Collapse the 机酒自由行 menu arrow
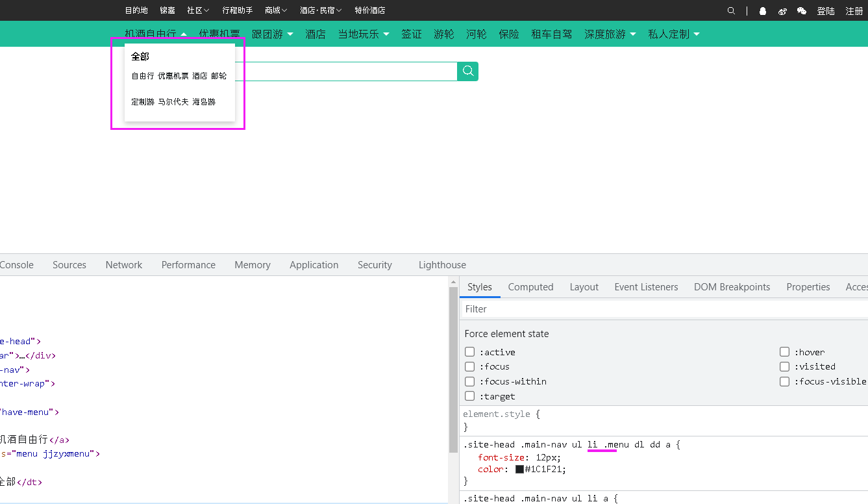Image resolution: width=868 pixels, height=504 pixels. (184, 34)
